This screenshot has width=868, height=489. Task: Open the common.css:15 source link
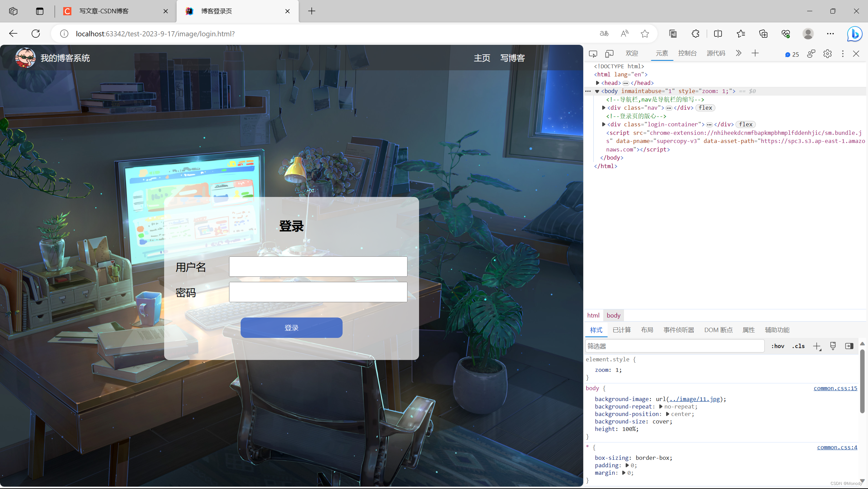[835, 388]
